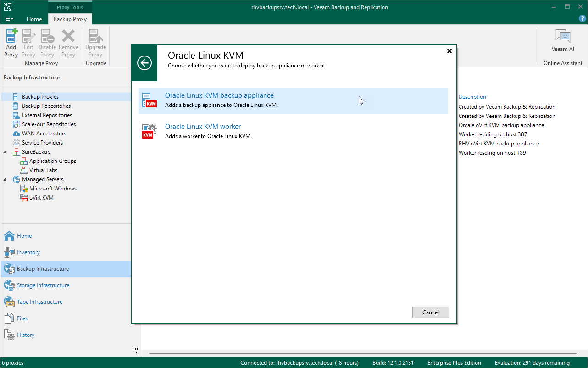
Task: Expand the navigation pane overflow chevron
Action: point(136,351)
